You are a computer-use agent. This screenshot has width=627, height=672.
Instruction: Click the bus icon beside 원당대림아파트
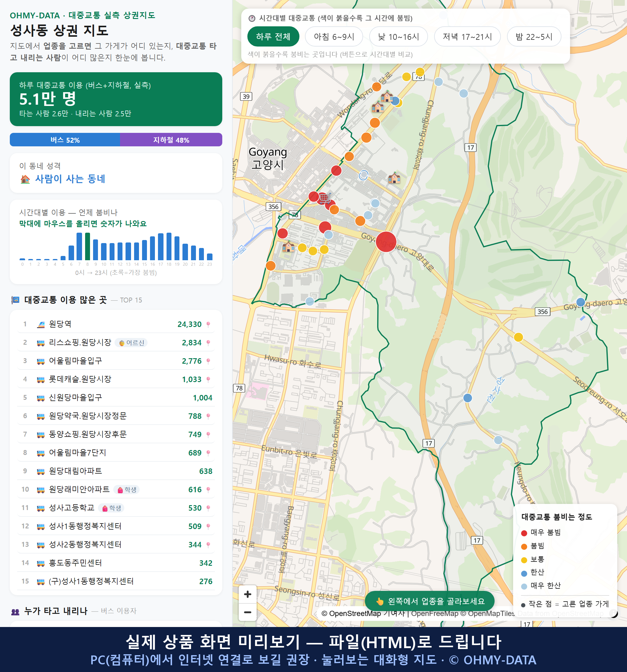[x=40, y=471]
